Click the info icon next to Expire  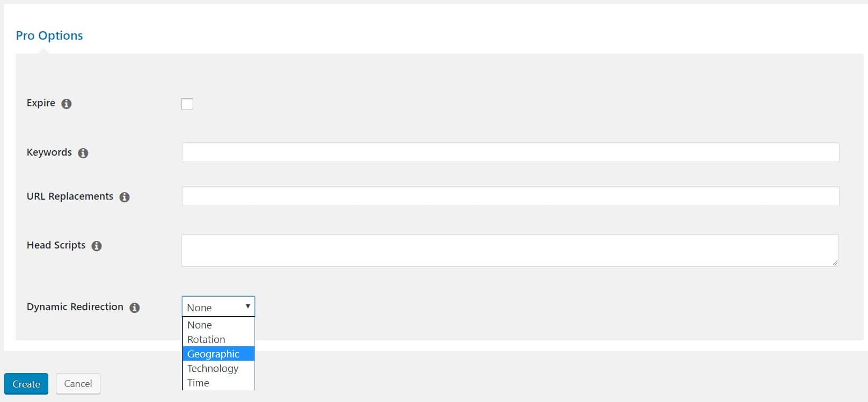pyautogui.click(x=67, y=104)
